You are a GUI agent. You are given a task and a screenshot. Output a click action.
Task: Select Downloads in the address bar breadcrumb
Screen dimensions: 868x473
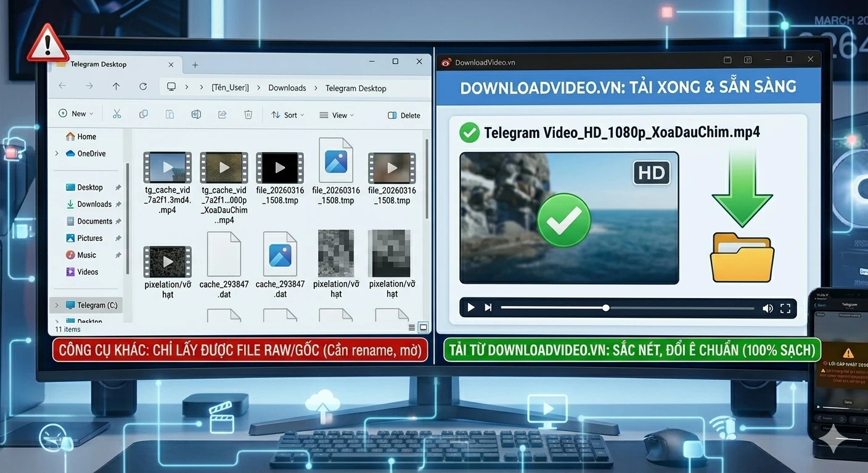287,88
